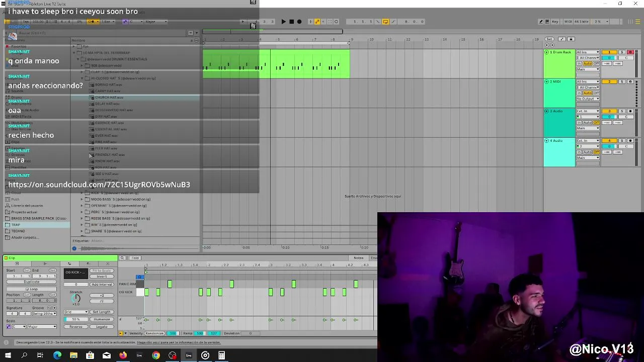
Task: Click the Drum Rack track volume field
Action: click(x=609, y=58)
